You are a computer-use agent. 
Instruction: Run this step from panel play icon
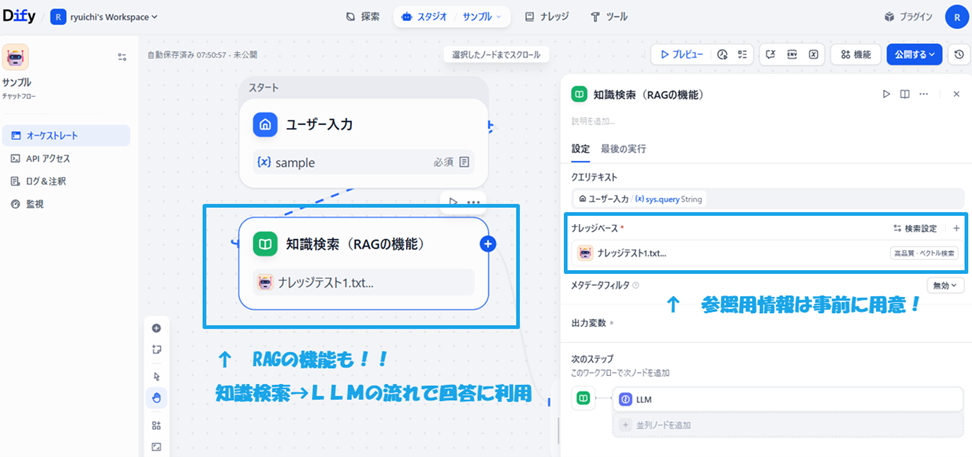pyautogui.click(x=886, y=94)
